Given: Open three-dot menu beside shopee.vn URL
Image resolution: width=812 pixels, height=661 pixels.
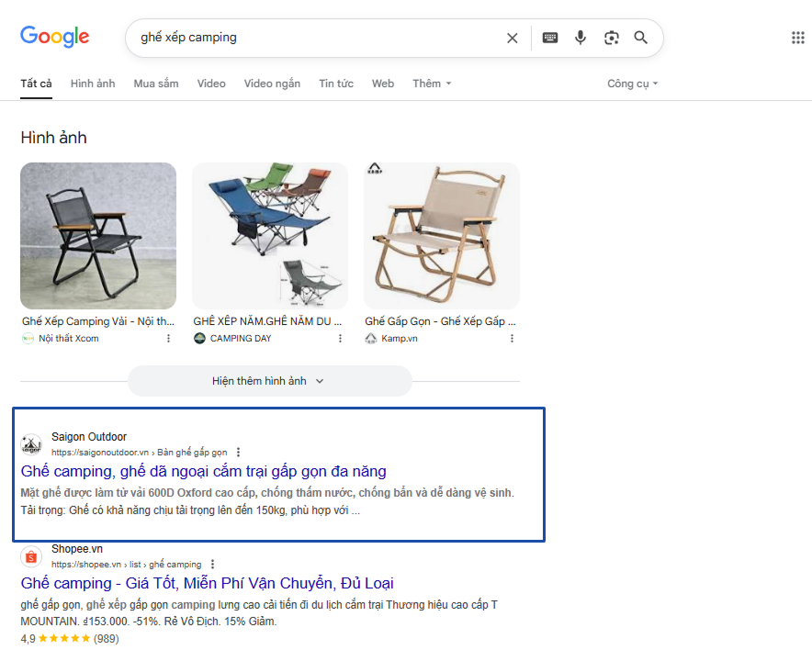Looking at the screenshot, I should click(212, 564).
